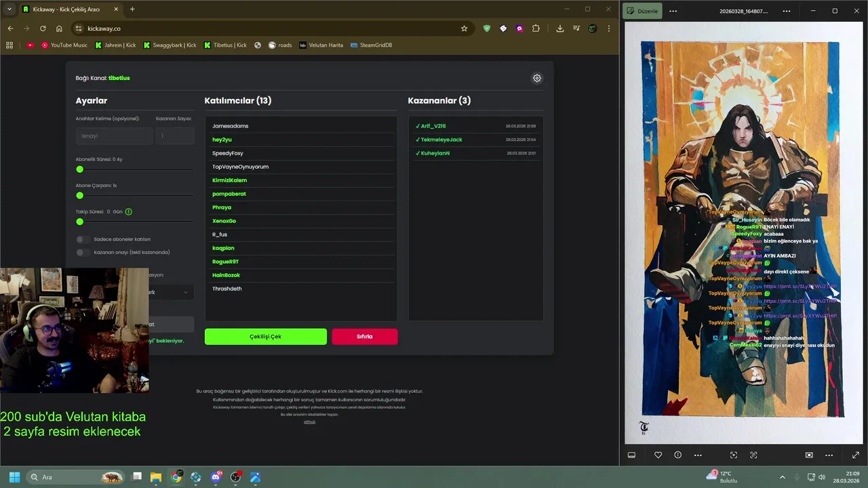Open Swaggybark | Kick bookmark

click(x=170, y=45)
